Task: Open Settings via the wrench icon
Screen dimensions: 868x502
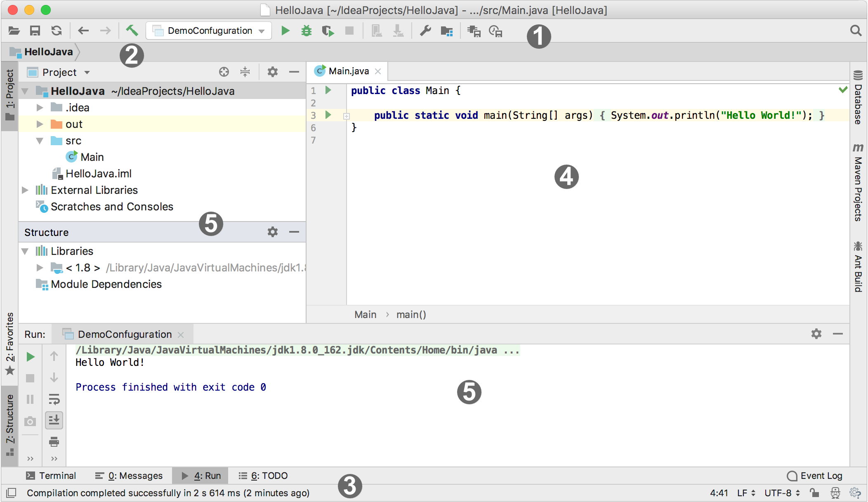Action: point(425,31)
